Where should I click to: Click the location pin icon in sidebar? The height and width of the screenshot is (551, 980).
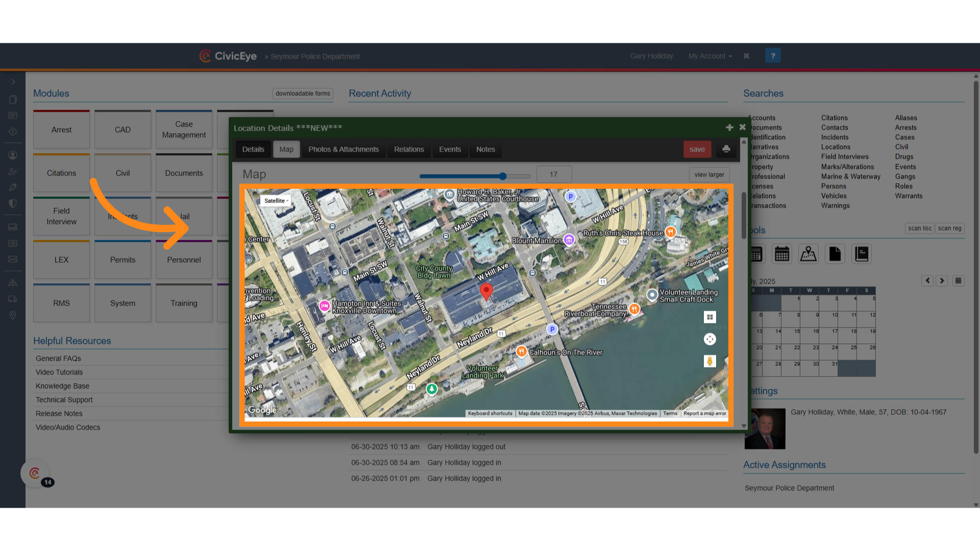coord(13,315)
